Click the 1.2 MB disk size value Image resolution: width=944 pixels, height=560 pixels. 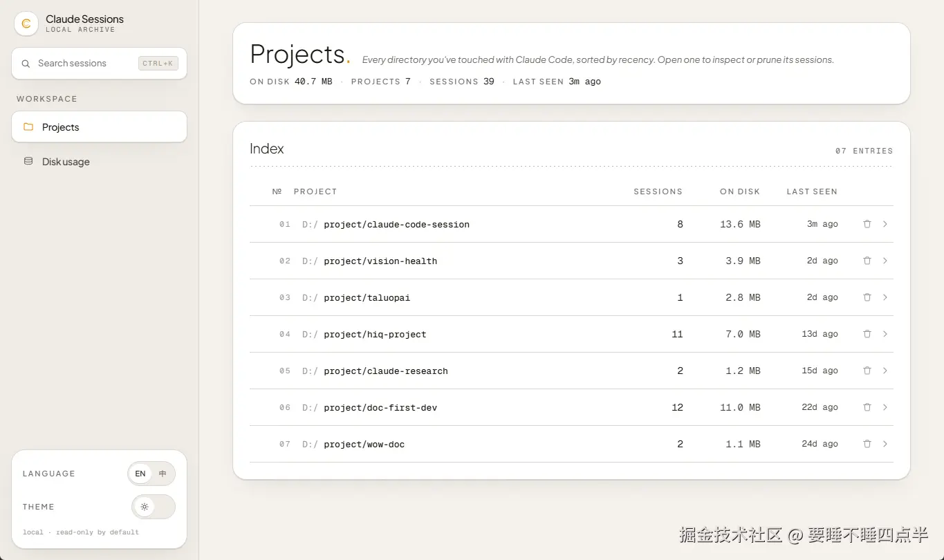743,371
